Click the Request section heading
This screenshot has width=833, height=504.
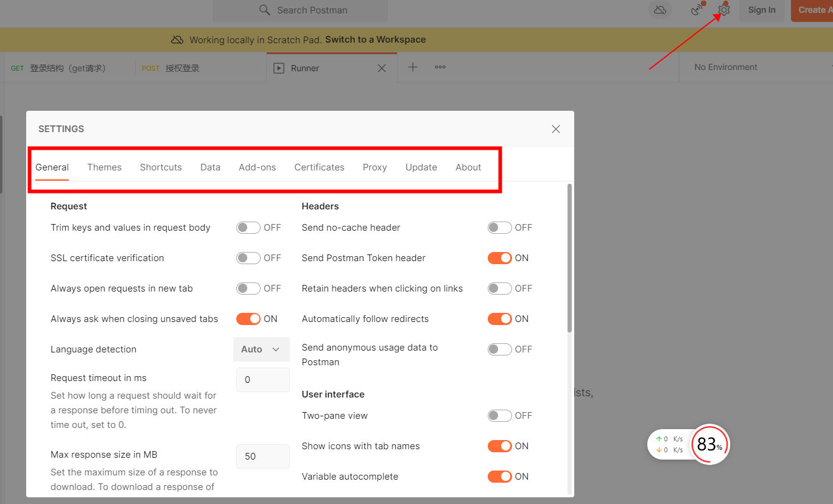coord(69,206)
